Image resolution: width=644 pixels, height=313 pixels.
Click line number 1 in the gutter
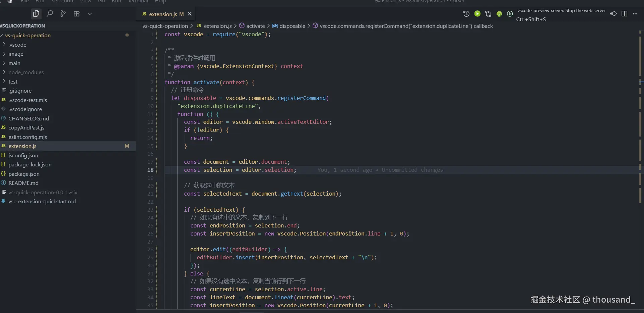[152, 34]
